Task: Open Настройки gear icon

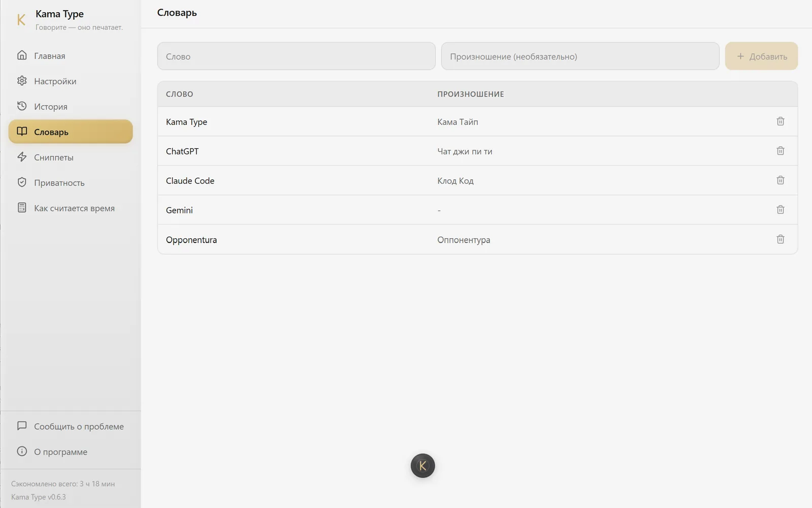Action: point(22,81)
